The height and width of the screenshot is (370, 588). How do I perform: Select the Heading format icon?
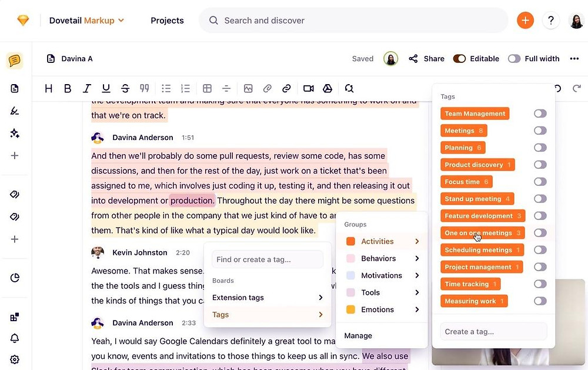point(48,89)
